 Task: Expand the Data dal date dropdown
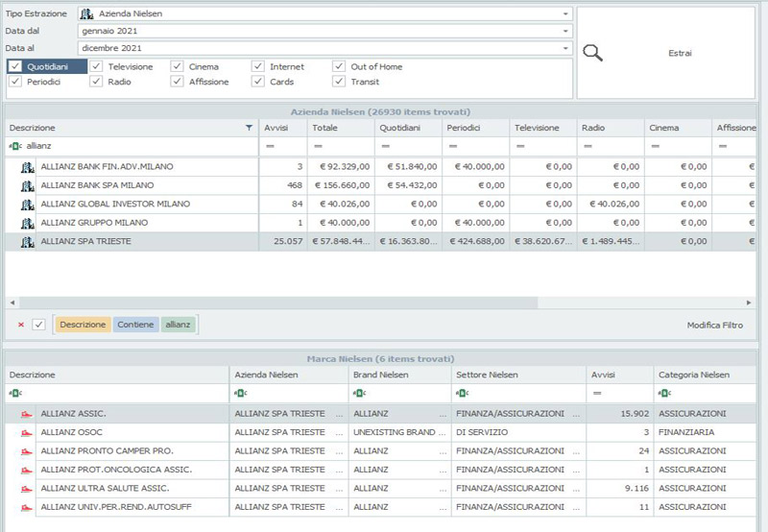566,31
